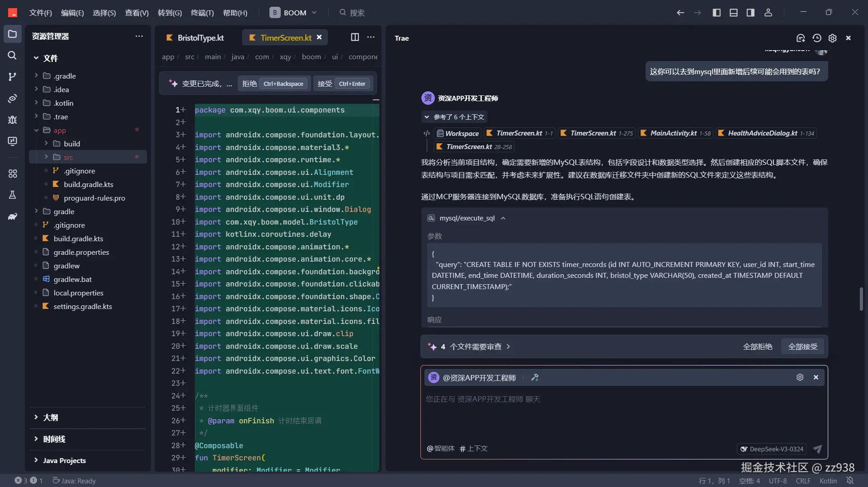Open the BOOM project dropdown
The image size is (868, 487).
(x=293, y=13)
